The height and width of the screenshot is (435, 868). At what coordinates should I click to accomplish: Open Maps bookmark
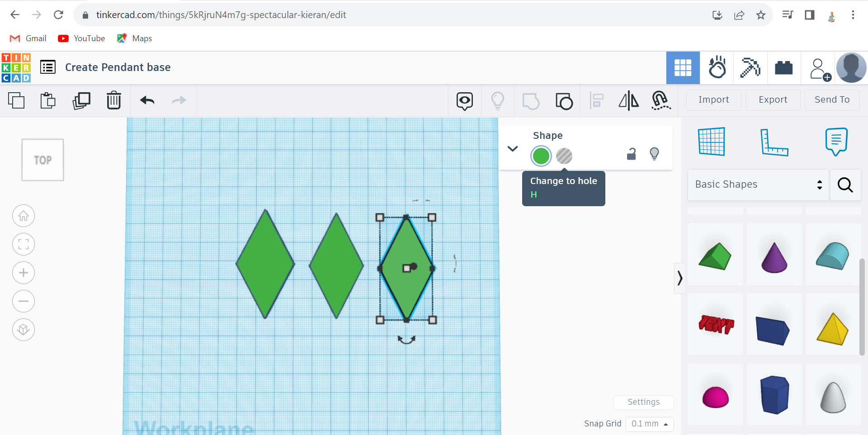(134, 38)
